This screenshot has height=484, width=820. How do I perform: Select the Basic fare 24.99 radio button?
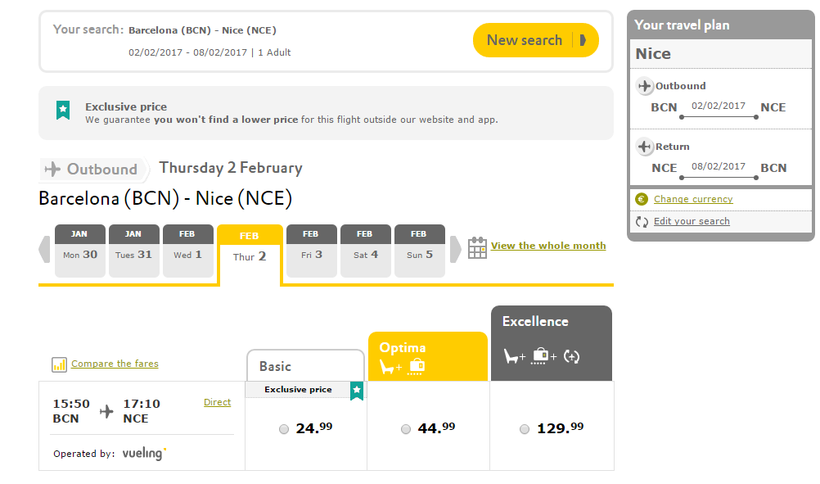tap(284, 429)
